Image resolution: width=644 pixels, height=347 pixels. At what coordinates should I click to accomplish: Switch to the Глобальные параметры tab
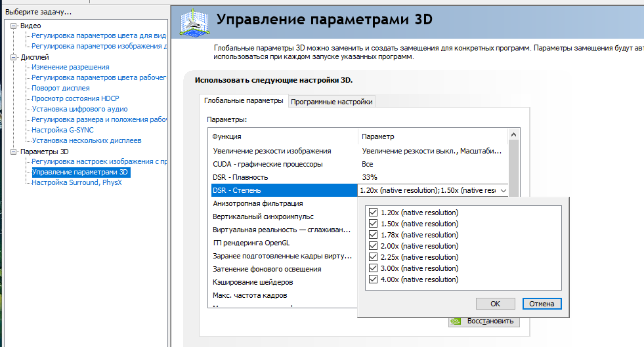244,100
